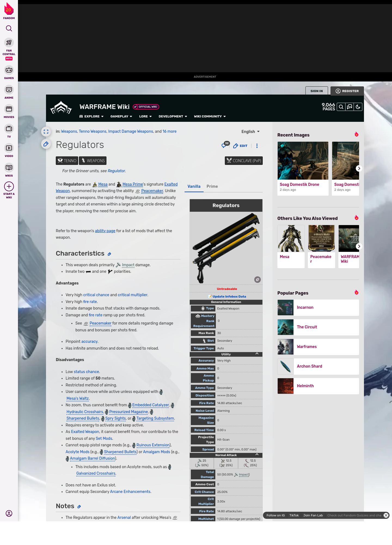Open the Video sidebar icon

click(9, 148)
